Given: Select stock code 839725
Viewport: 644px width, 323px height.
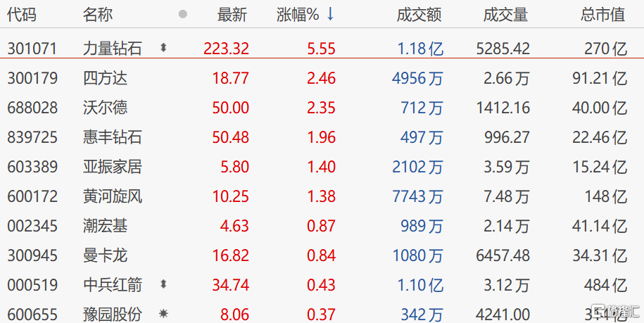Looking at the screenshot, I should pos(32,137).
